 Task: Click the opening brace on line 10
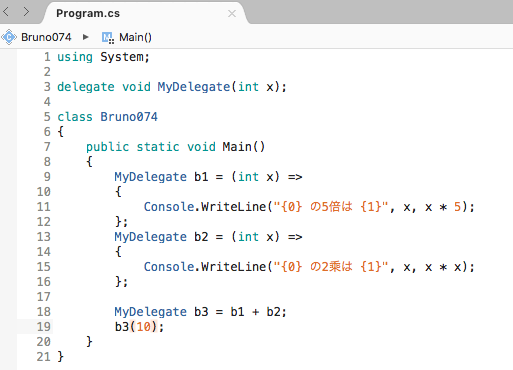(x=118, y=192)
